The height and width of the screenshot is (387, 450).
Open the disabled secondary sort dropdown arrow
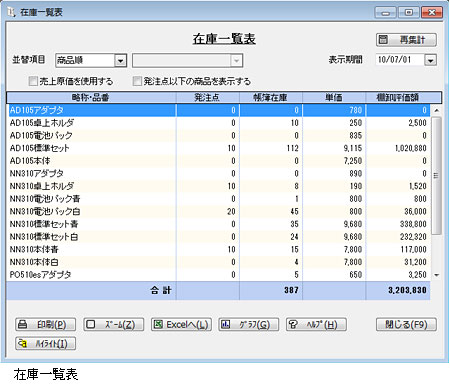coord(236,61)
